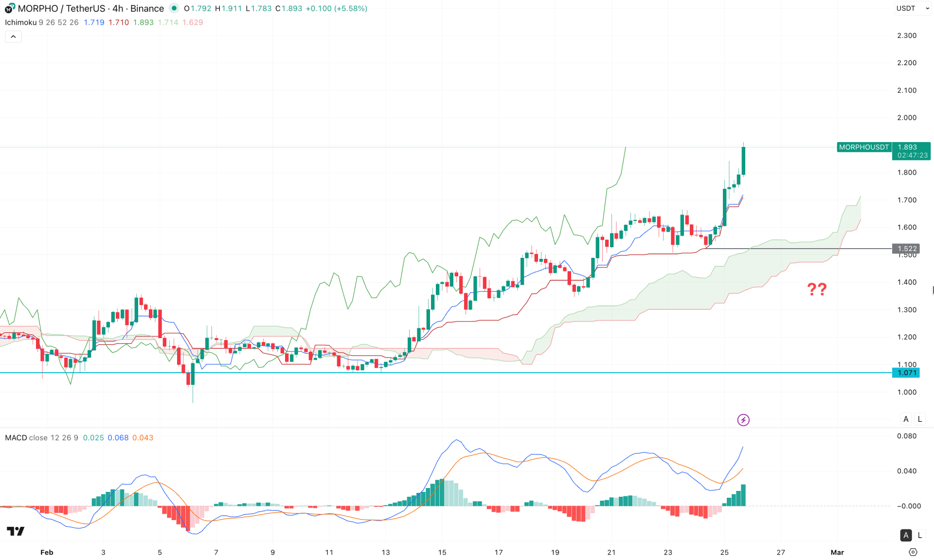Select the purple lightning quick-trade icon
The height and width of the screenshot is (560, 934).
pyautogui.click(x=743, y=420)
